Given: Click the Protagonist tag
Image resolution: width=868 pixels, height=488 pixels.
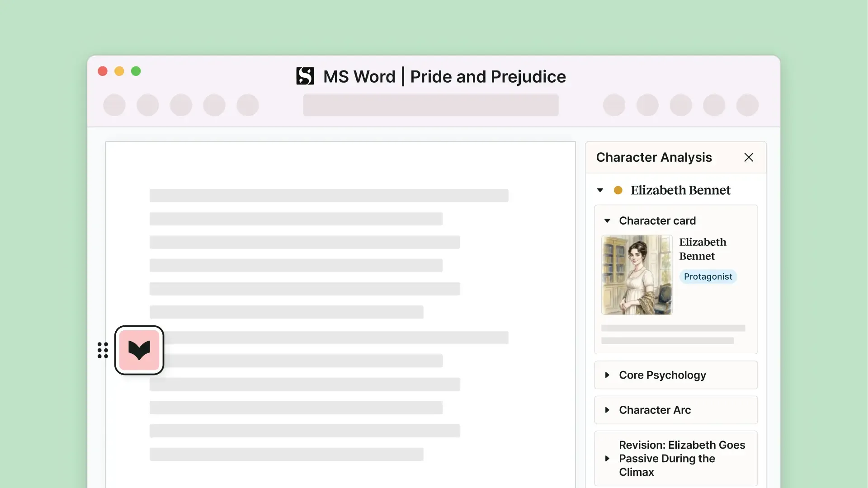Looking at the screenshot, I should pyautogui.click(x=708, y=277).
